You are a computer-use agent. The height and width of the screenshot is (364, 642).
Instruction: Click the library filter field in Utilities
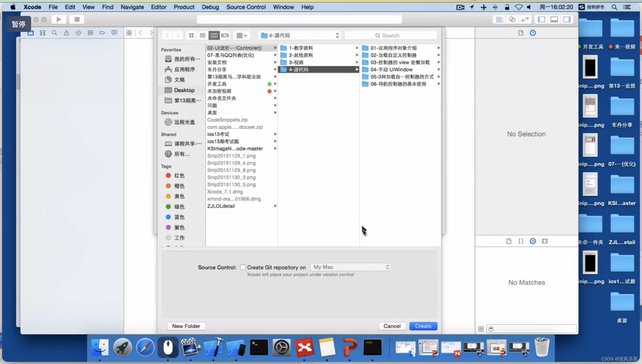(531, 329)
